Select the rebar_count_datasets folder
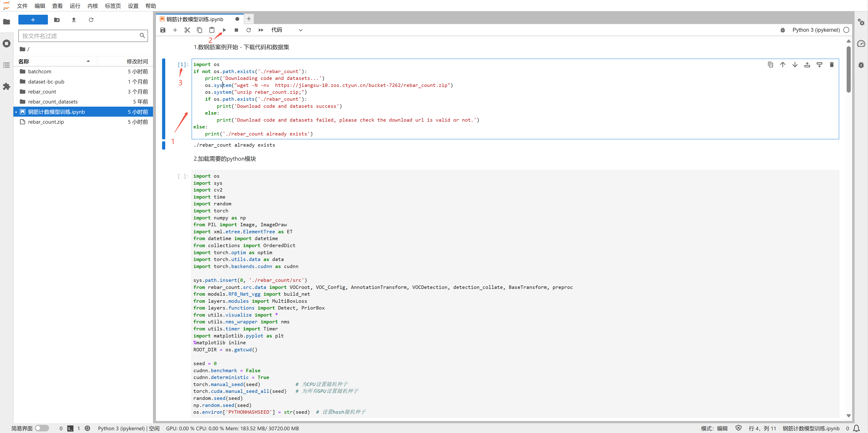Viewport: 868px width, 433px height. 83,102
